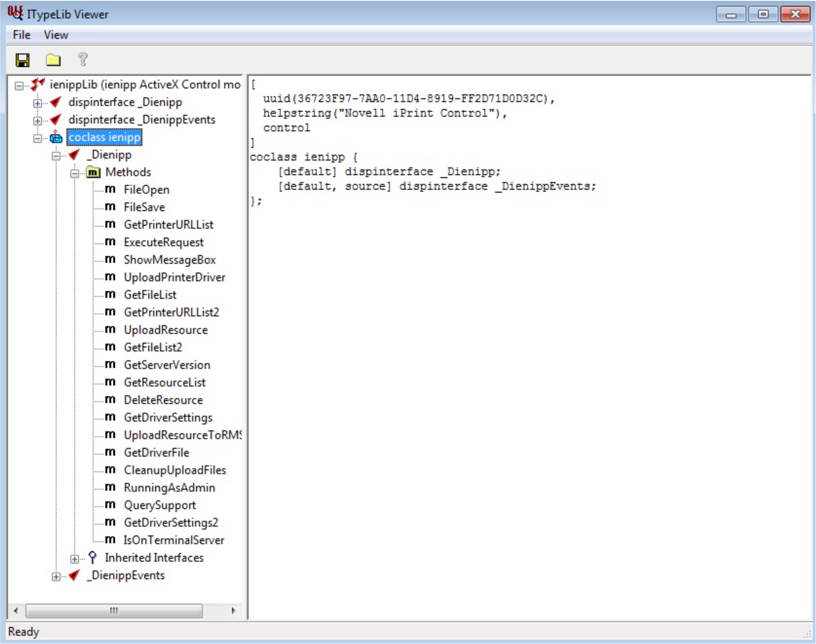Viewport: 816px width, 644px height.
Task: Select the CleanupUploadFiles method
Action: (175, 470)
